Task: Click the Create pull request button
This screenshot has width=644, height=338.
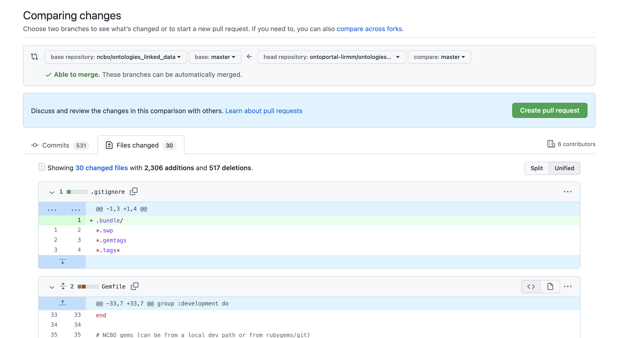Action: pyautogui.click(x=550, y=110)
